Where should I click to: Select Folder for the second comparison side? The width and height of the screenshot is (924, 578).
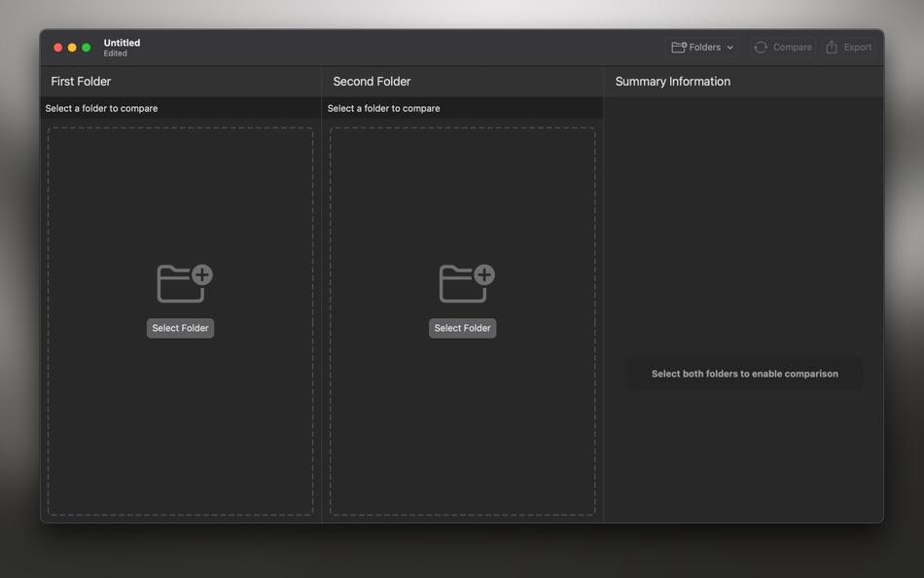[462, 328]
